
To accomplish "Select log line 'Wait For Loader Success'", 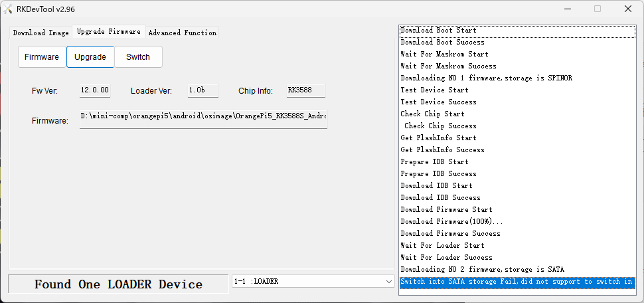I will click(517, 257).
